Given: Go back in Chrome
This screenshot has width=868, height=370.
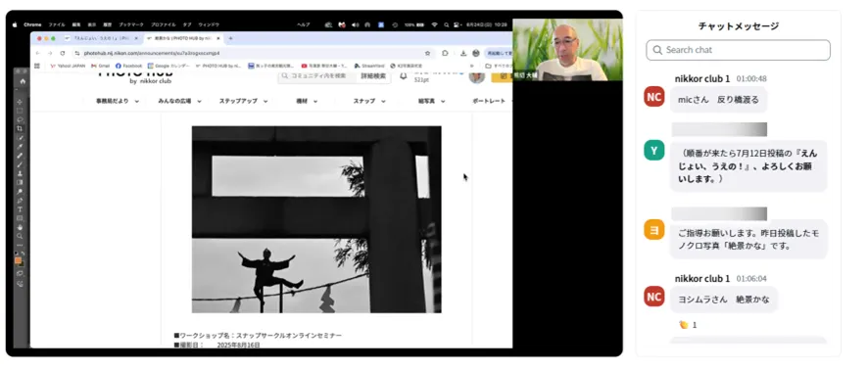Looking at the screenshot, I should 37,53.
